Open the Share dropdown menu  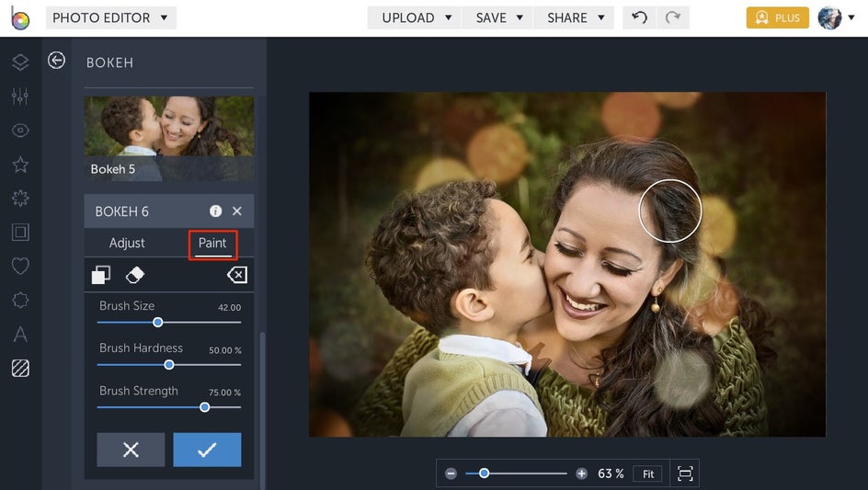tap(574, 17)
